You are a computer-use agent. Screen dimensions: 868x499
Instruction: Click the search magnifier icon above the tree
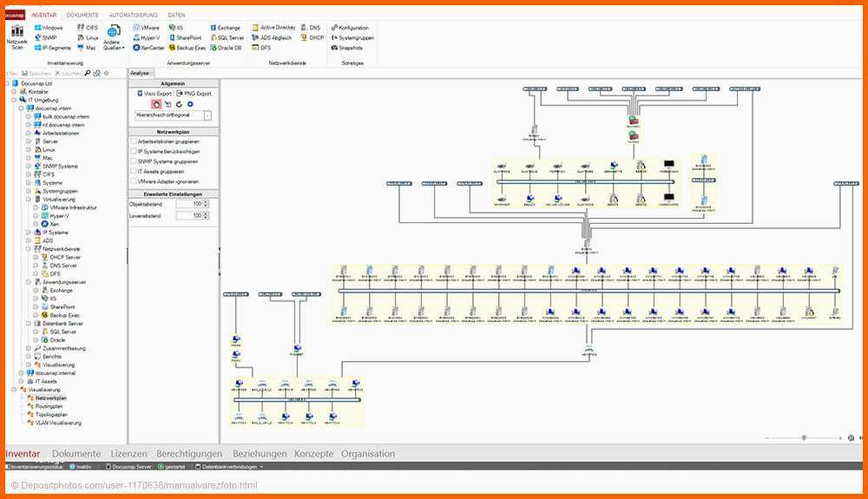[88, 73]
